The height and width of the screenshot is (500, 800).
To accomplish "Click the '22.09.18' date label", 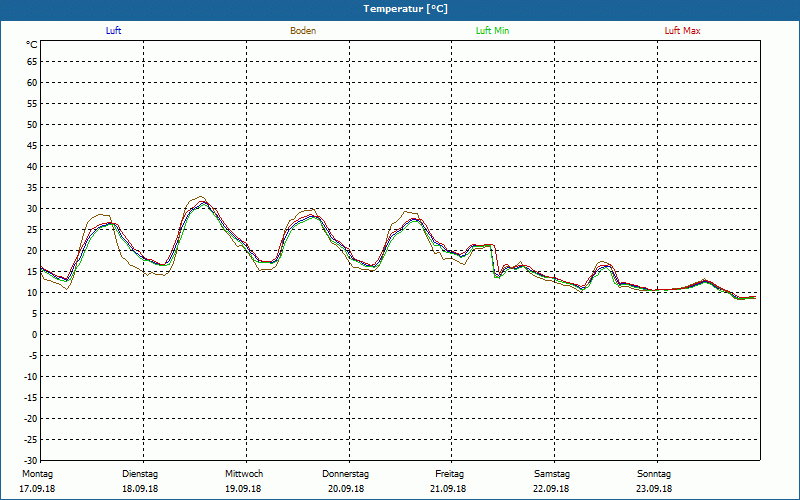I will (x=551, y=489).
